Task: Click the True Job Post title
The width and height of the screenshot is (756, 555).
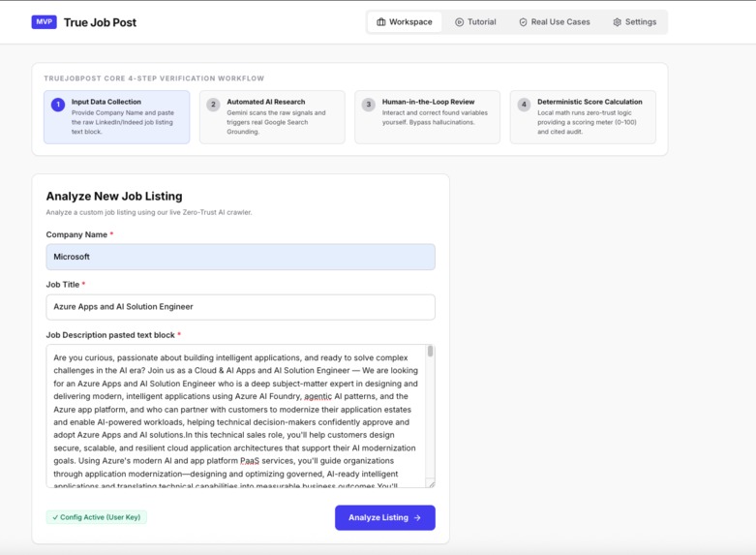Action: tap(101, 22)
